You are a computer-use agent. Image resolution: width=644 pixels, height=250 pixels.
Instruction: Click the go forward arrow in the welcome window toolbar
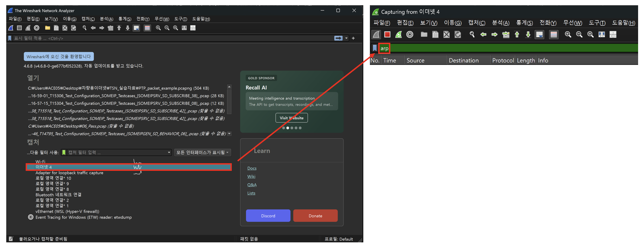point(102,28)
